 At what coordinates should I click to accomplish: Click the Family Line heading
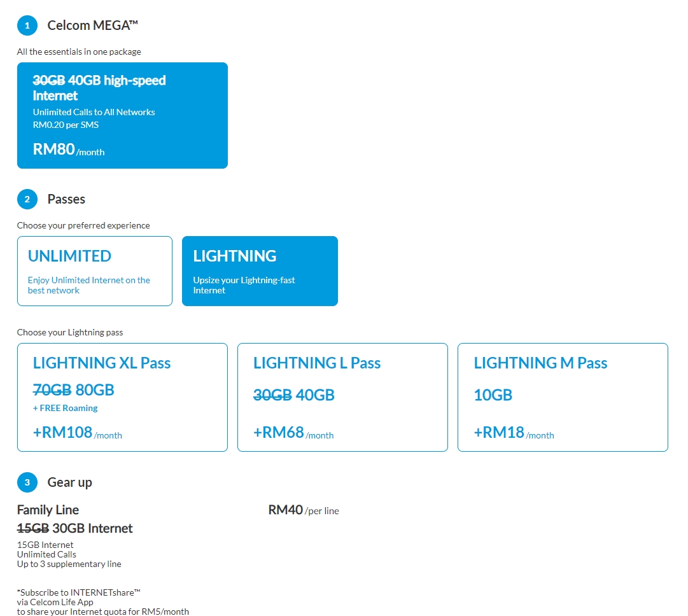[48, 510]
